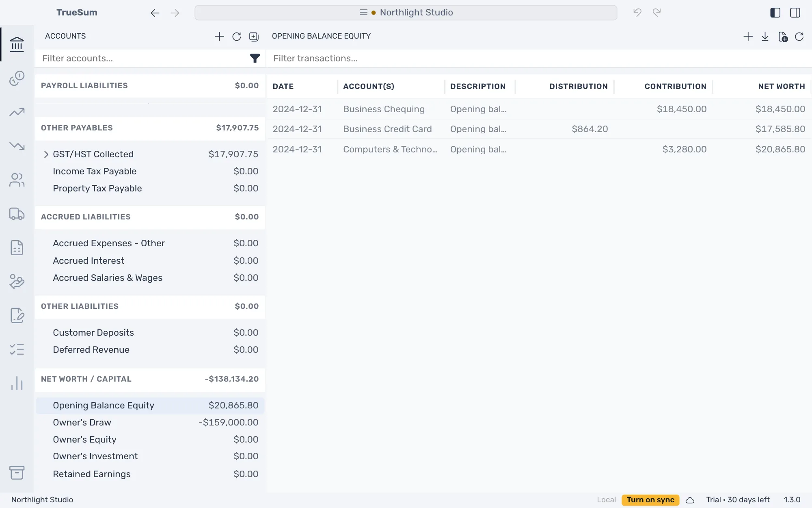Screen dimensions: 812x508
Task: Click Trial 30 days left status
Action: [738, 500]
